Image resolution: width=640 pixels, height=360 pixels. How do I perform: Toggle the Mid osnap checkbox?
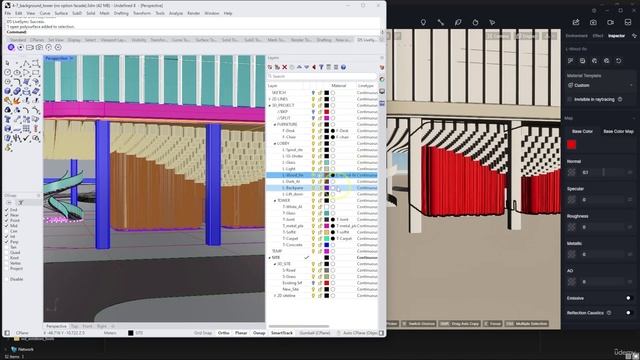tap(7, 226)
